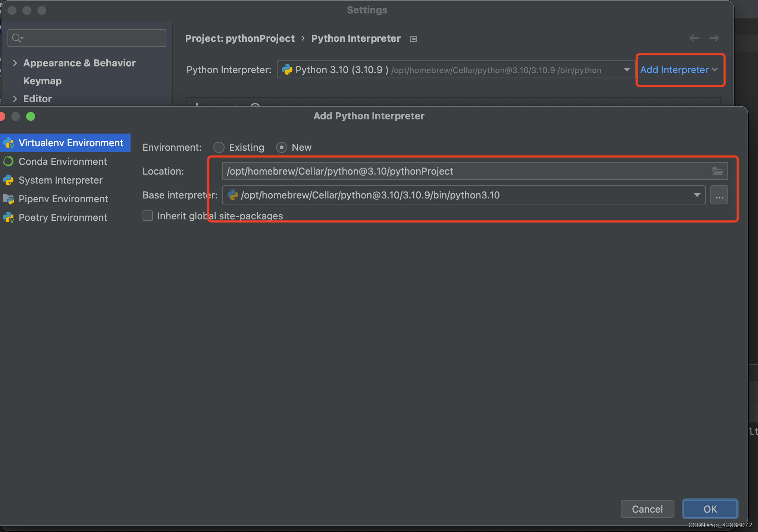The image size is (758, 532).
Task: Click the System Interpreter python icon
Action: [x=8, y=180]
